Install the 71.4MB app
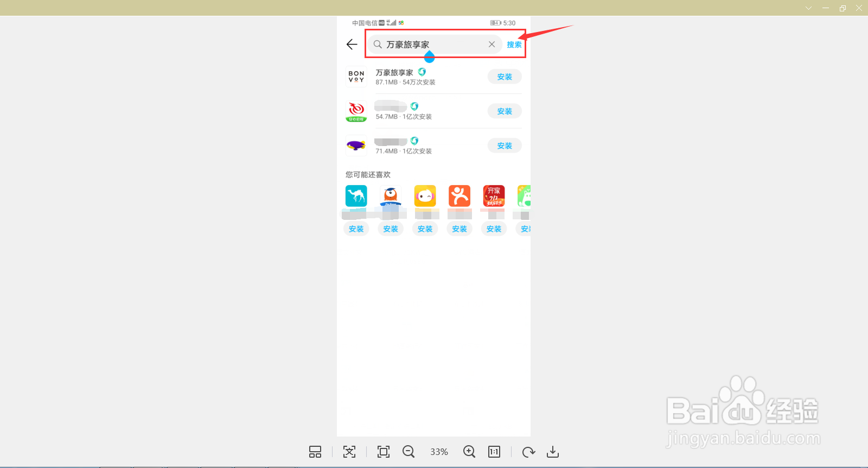The height and width of the screenshot is (468, 868). point(505,146)
